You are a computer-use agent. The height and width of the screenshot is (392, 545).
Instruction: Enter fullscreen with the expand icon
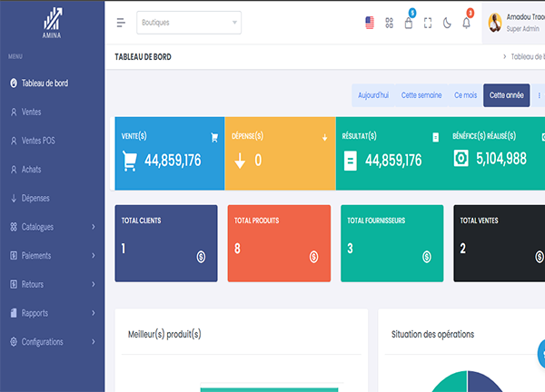tap(428, 23)
